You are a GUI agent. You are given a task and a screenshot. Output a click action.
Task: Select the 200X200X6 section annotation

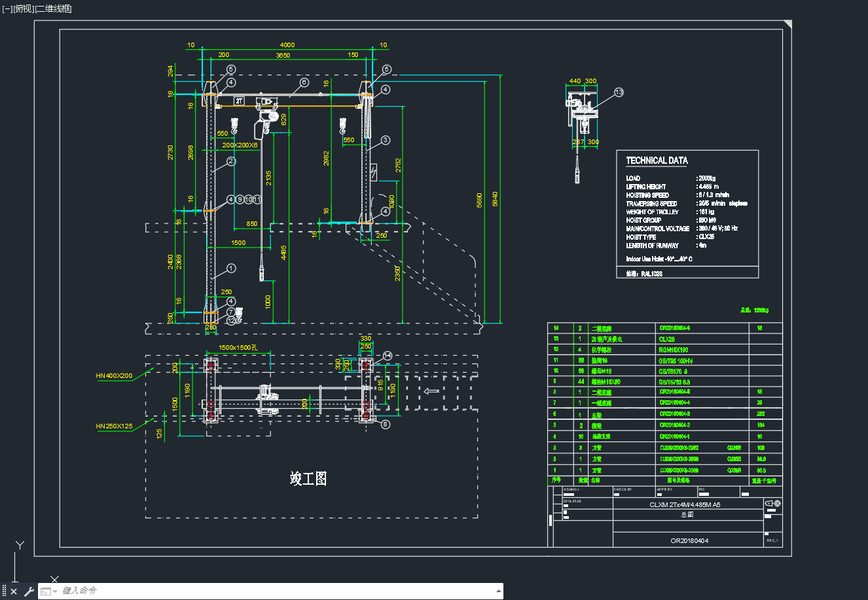(x=240, y=145)
